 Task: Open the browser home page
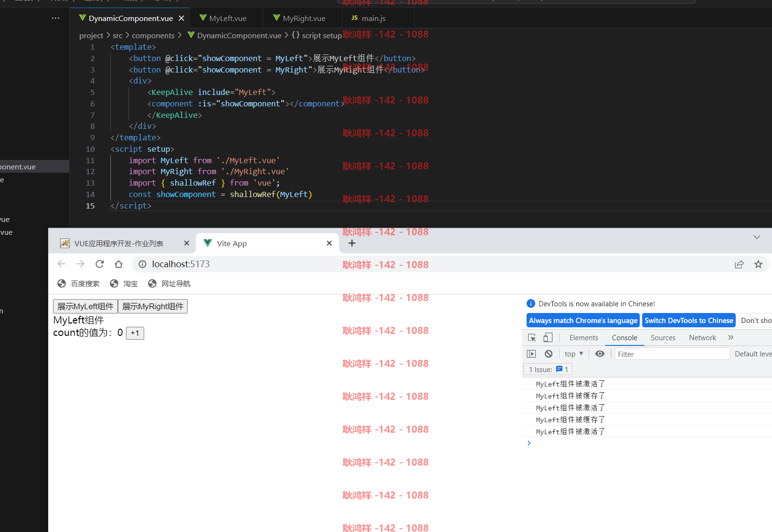118,264
